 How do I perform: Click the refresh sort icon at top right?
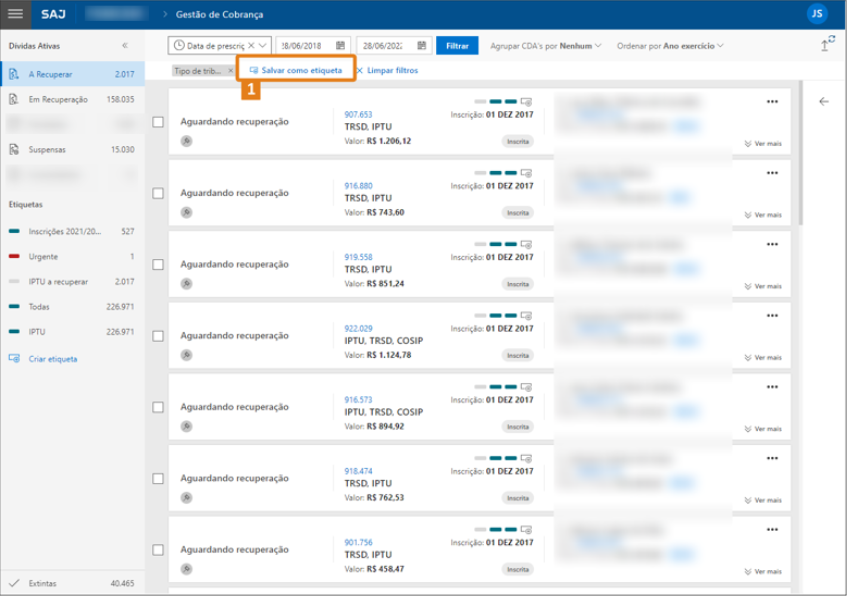click(x=827, y=45)
